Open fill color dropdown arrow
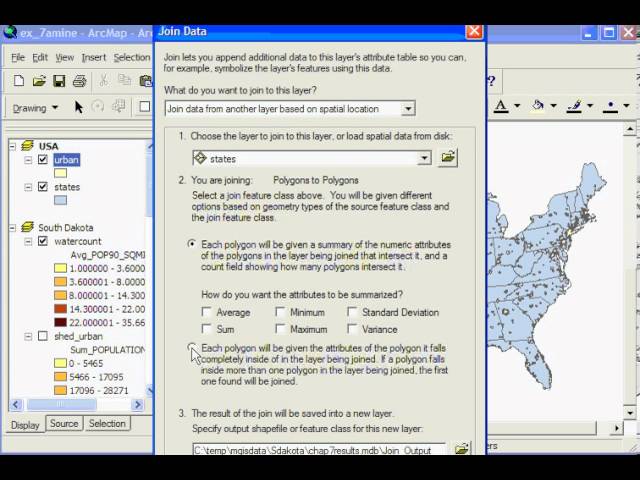Image resolution: width=640 pixels, height=480 pixels. pos(553,106)
